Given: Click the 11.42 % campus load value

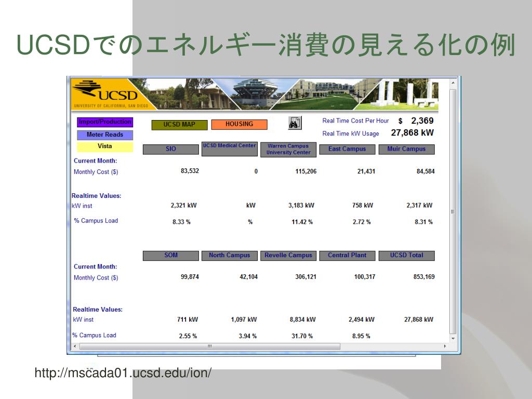Looking at the screenshot, I should (x=302, y=222).
